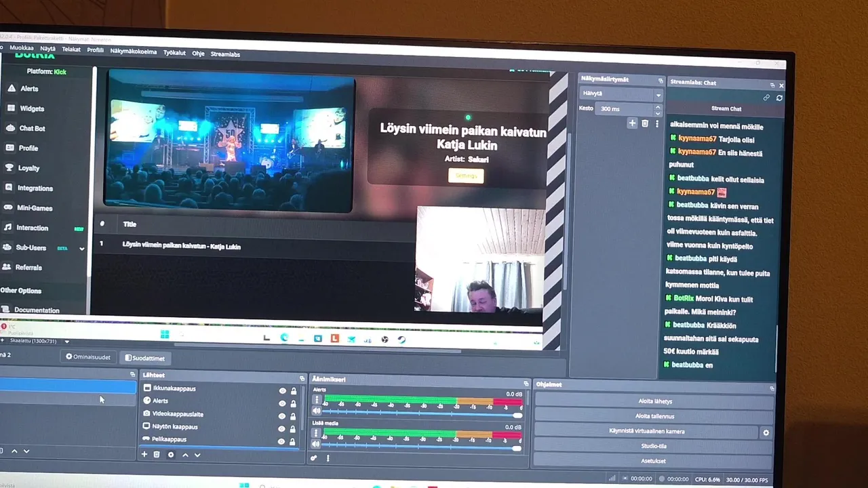
Task: Open virtual camera settings gear
Action: pyautogui.click(x=766, y=432)
